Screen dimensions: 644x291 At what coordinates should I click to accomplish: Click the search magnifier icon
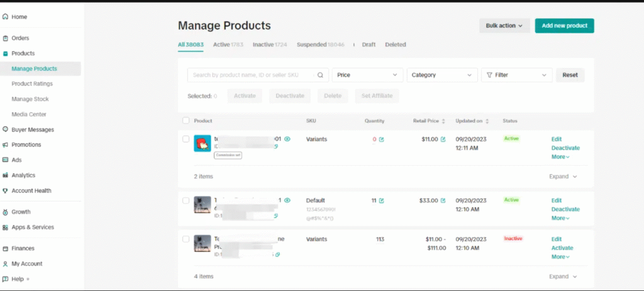click(x=320, y=75)
